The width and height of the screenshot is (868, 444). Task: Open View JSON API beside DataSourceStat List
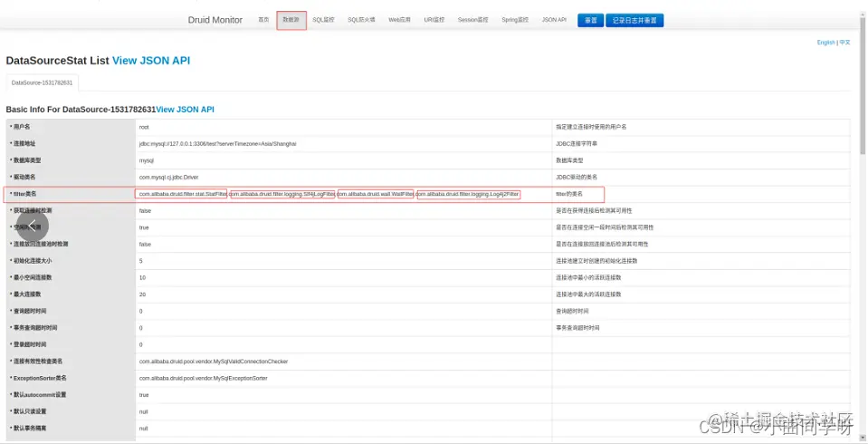pos(151,61)
